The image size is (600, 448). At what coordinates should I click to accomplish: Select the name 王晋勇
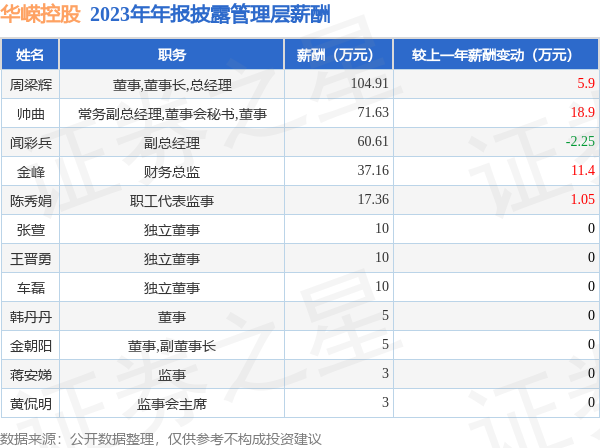click(x=31, y=259)
